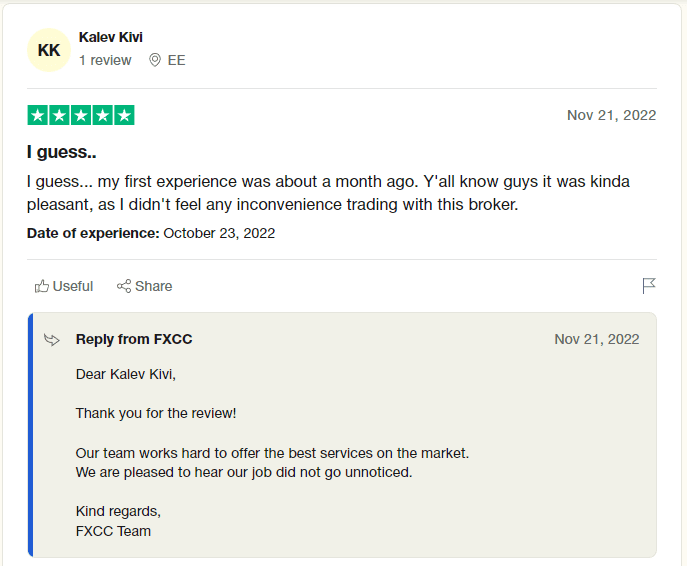
Task: Click the KK avatar circle
Action: 49,50
